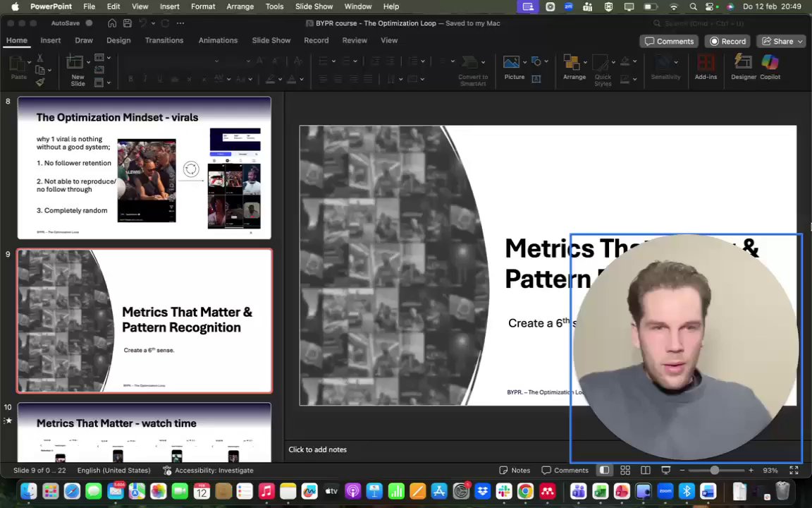Switch to Slide Sorter view icon
The image size is (812, 508).
click(625, 470)
